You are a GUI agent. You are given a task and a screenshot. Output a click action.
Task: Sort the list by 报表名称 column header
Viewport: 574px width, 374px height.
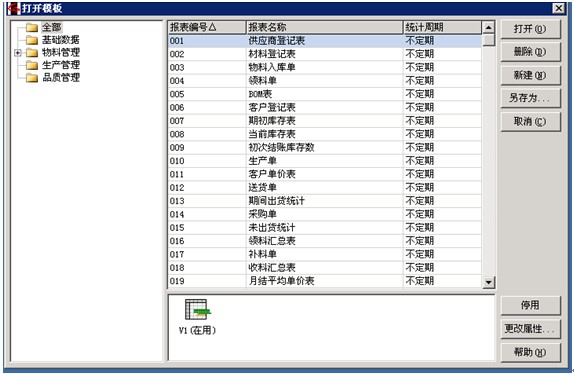(x=324, y=27)
